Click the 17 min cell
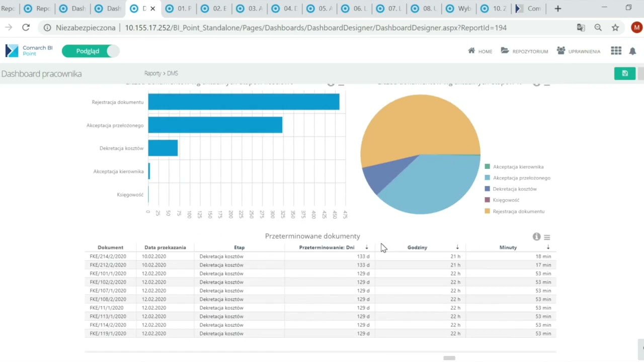Image resolution: width=644 pixels, height=362 pixels. (543, 265)
